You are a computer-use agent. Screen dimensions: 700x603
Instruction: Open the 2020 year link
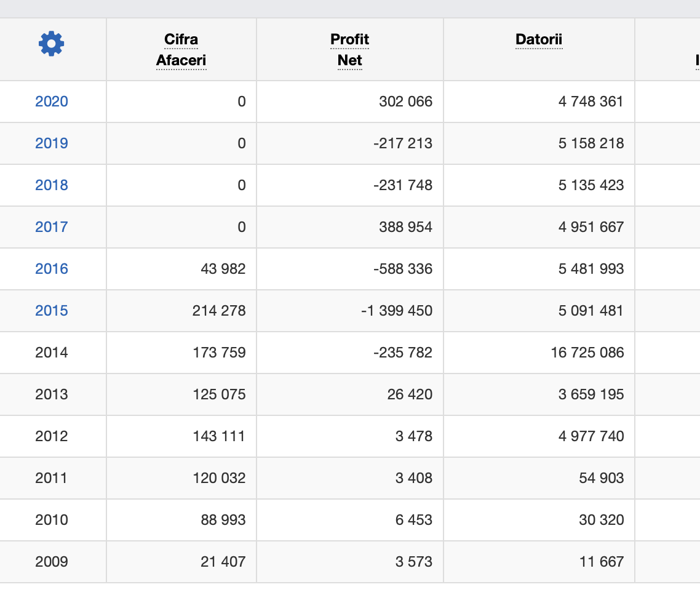click(x=52, y=102)
